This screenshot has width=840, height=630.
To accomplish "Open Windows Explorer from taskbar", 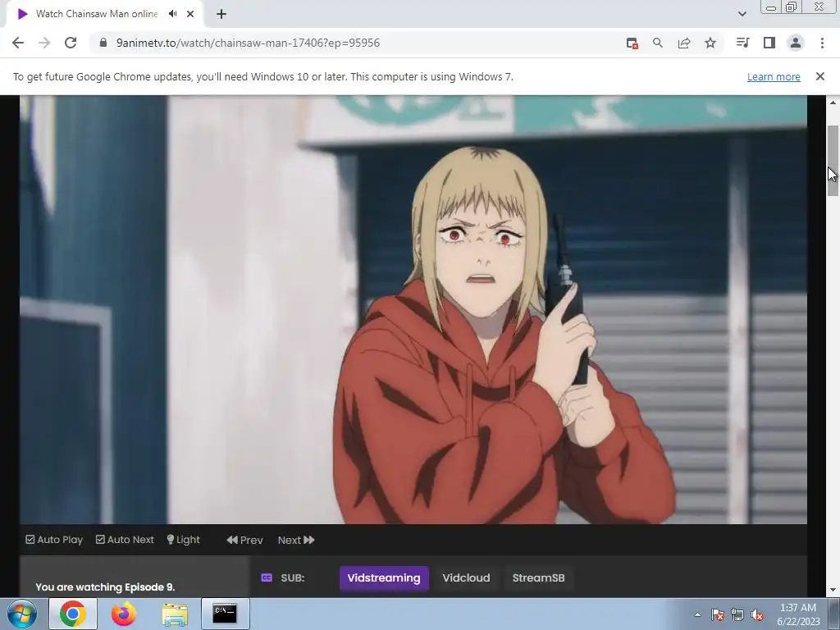I will pos(176,614).
